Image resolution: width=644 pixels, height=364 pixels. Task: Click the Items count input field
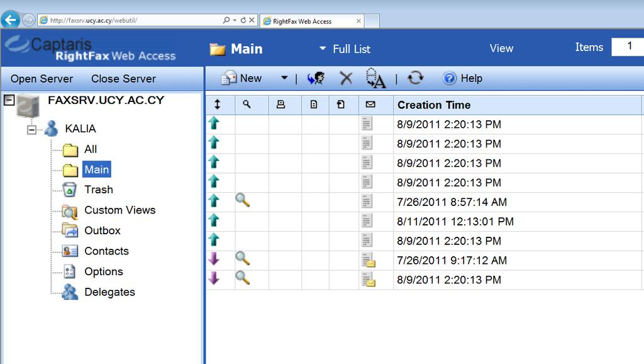[628, 47]
